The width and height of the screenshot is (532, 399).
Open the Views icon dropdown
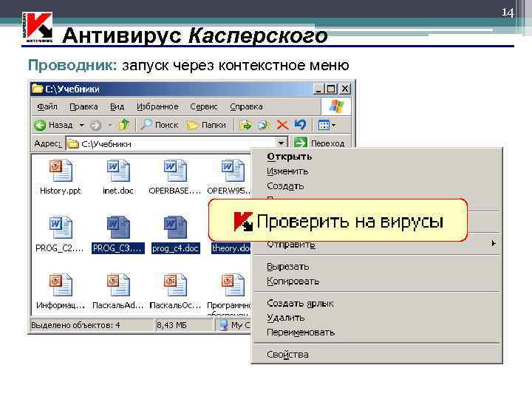(x=327, y=125)
